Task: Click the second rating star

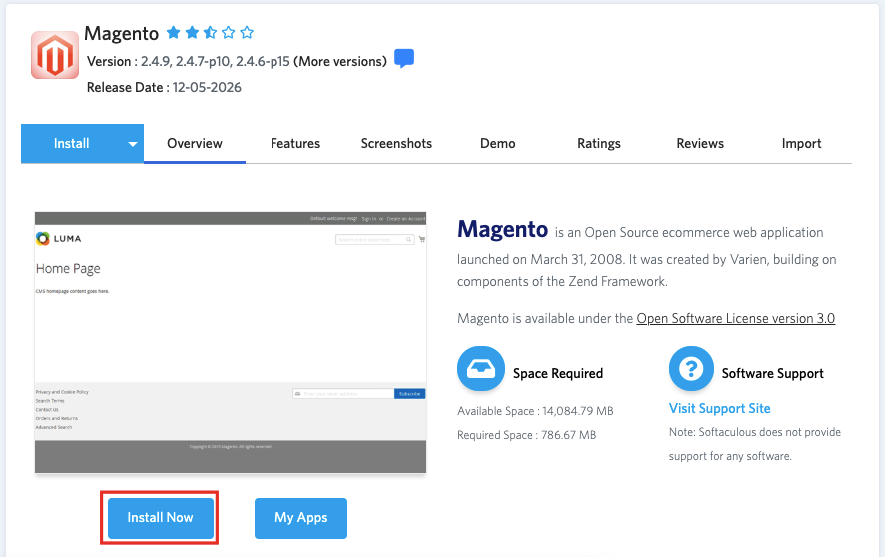Action: [x=192, y=33]
